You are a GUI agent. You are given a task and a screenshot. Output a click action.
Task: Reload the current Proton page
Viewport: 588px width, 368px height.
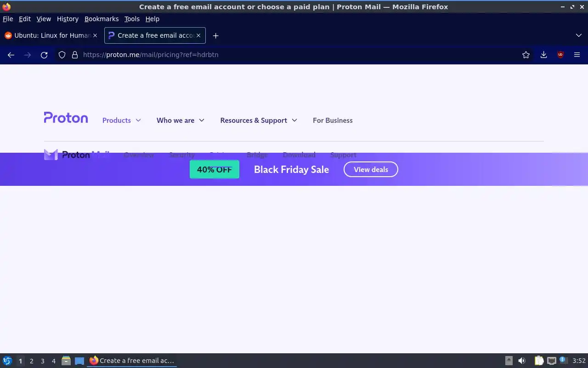44,55
